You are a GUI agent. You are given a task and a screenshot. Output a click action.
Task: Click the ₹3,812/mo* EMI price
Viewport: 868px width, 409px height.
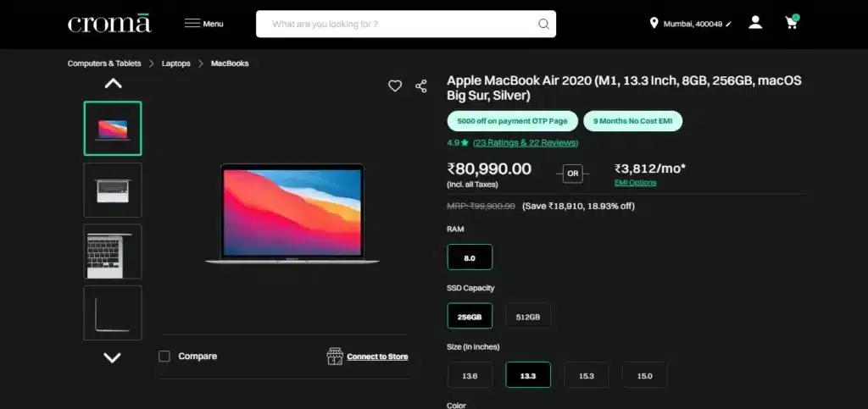(650, 169)
